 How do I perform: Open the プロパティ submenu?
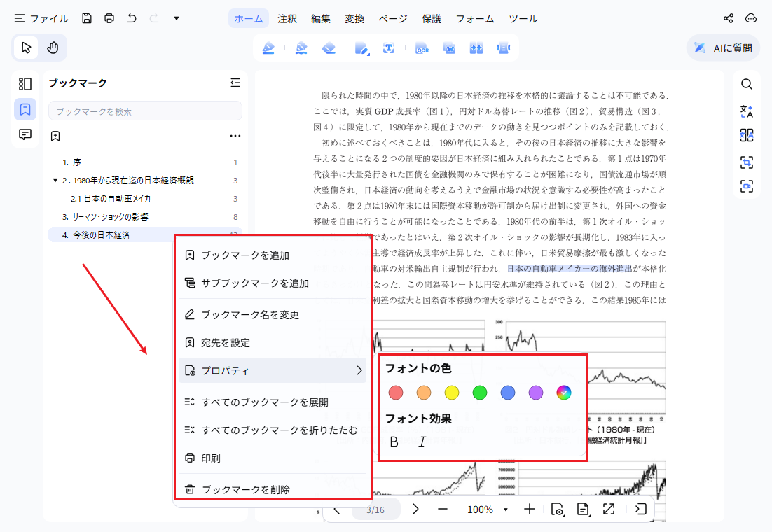pos(273,370)
